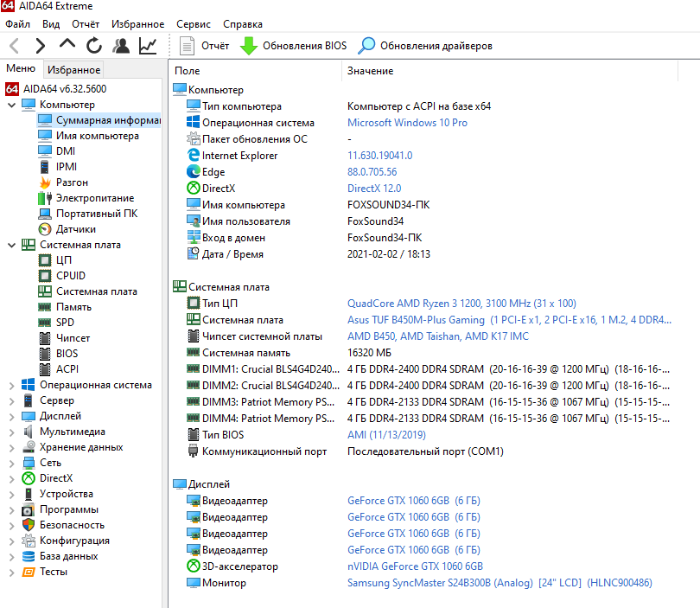Click the CPUID chip icon
The image size is (700, 608).
[45, 276]
